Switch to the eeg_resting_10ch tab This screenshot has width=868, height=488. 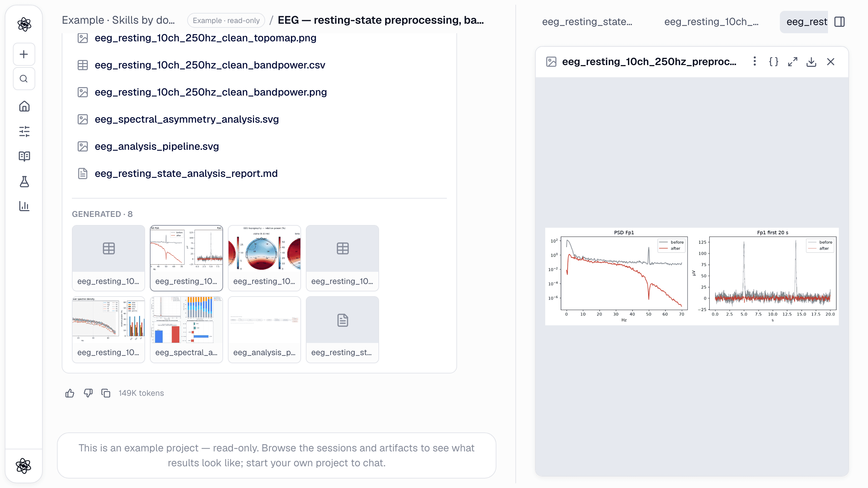[x=711, y=22]
